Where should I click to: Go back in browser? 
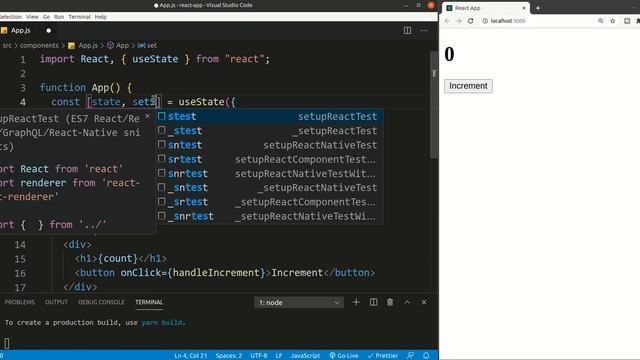coord(447,21)
